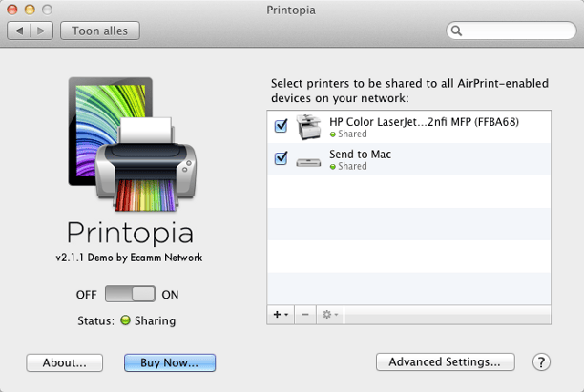Click the HP Color LaserJet printer icon
The image size is (584, 392).
point(310,127)
